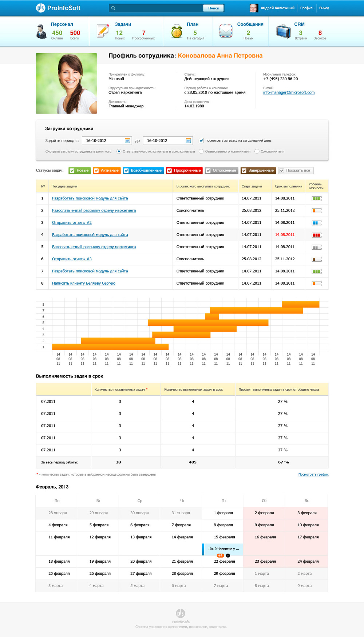Open План via the alarm clock icon
Screen dimensions: 364x637
tap(177, 32)
